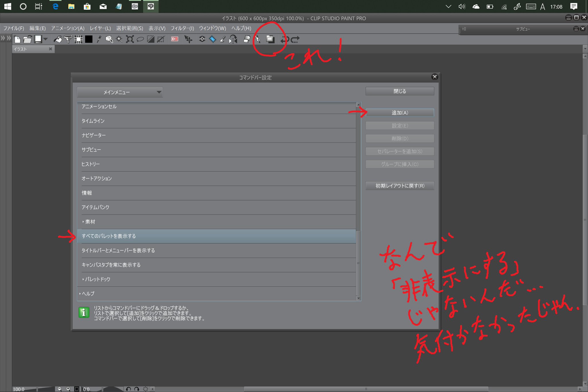The image size is (588, 392).
Task: Click the rotate left arrow in status bar
Action: 128,389
